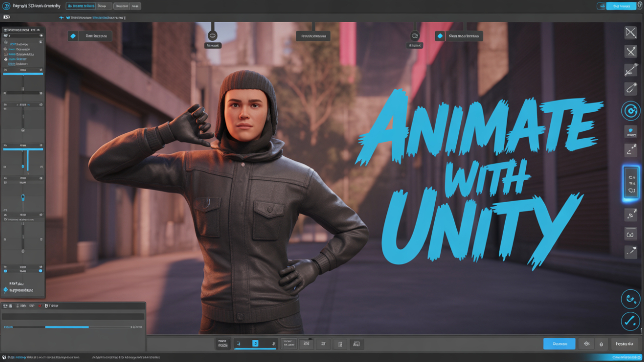Click the circular target icon in right toolbar
Viewport: 644px width, 362px height.
[x=630, y=110]
